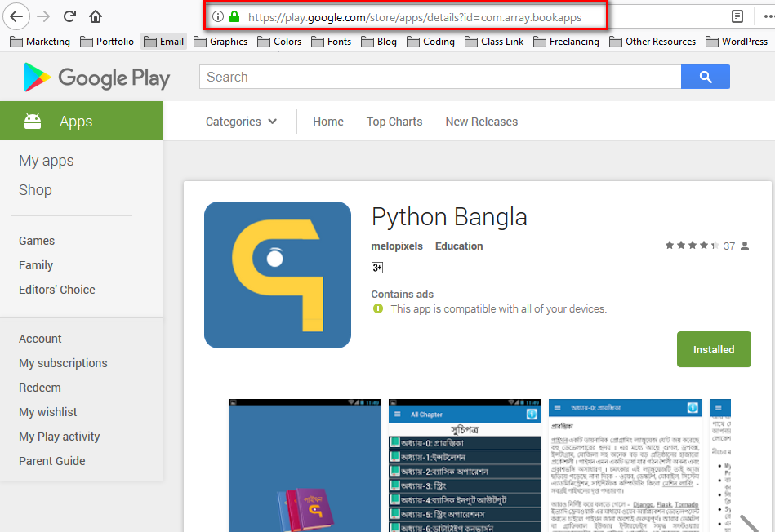775x532 pixels.
Task: Switch to New Releases tab
Action: point(481,122)
